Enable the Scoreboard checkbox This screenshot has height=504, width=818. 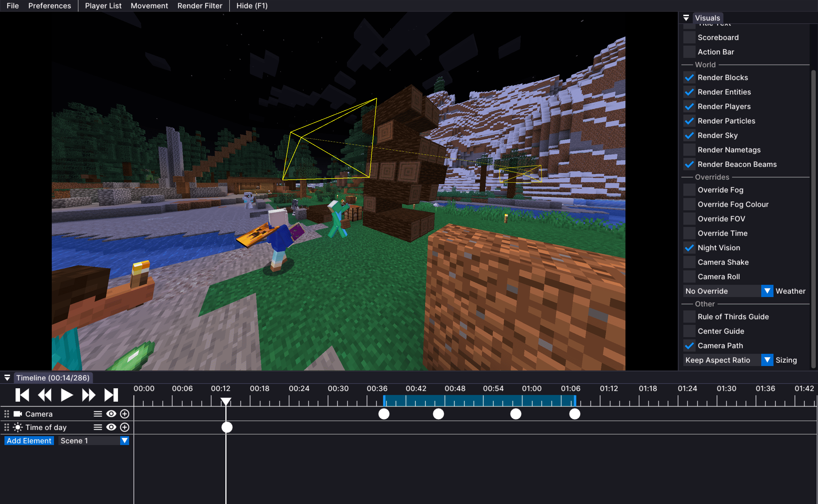tap(689, 37)
